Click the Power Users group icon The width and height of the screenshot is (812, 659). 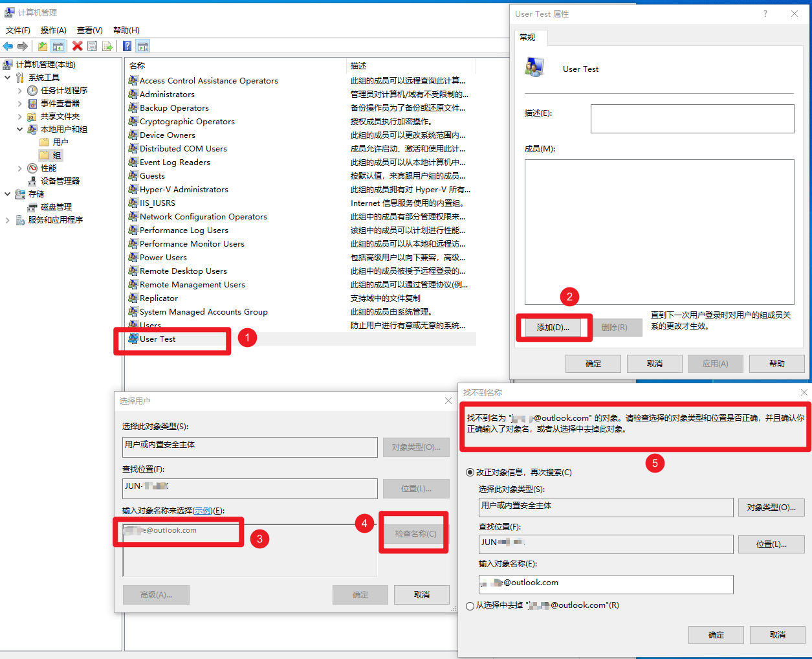pyautogui.click(x=133, y=257)
